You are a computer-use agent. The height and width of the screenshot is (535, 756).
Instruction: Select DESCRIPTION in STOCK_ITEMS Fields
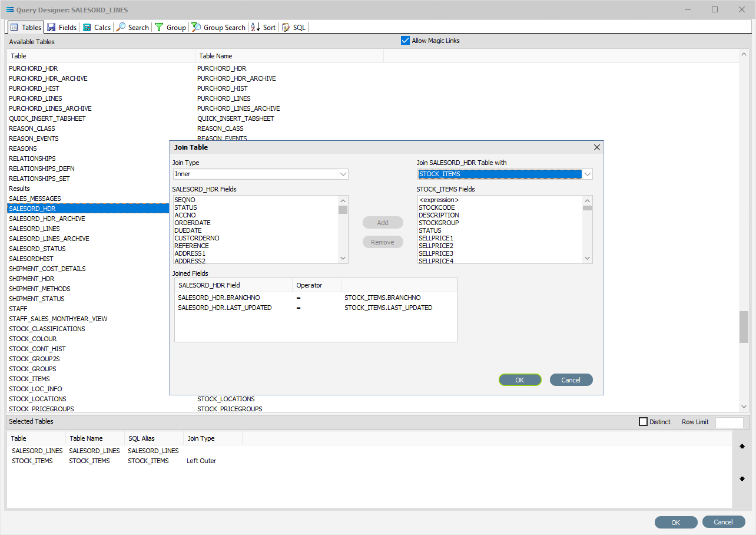pos(500,216)
